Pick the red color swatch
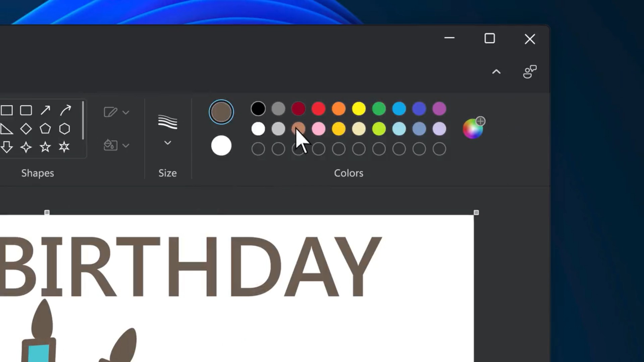 319,109
